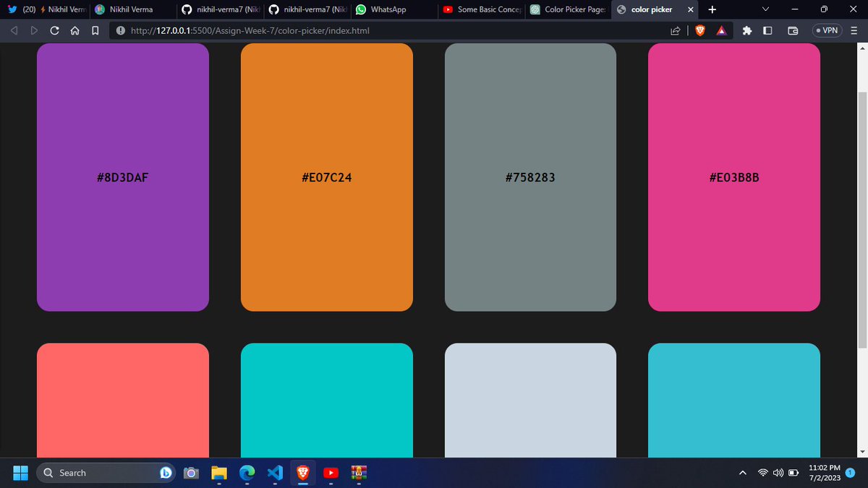
Task: Switch to the first GitHub nikhil-verma7 tab
Action: pos(219,9)
